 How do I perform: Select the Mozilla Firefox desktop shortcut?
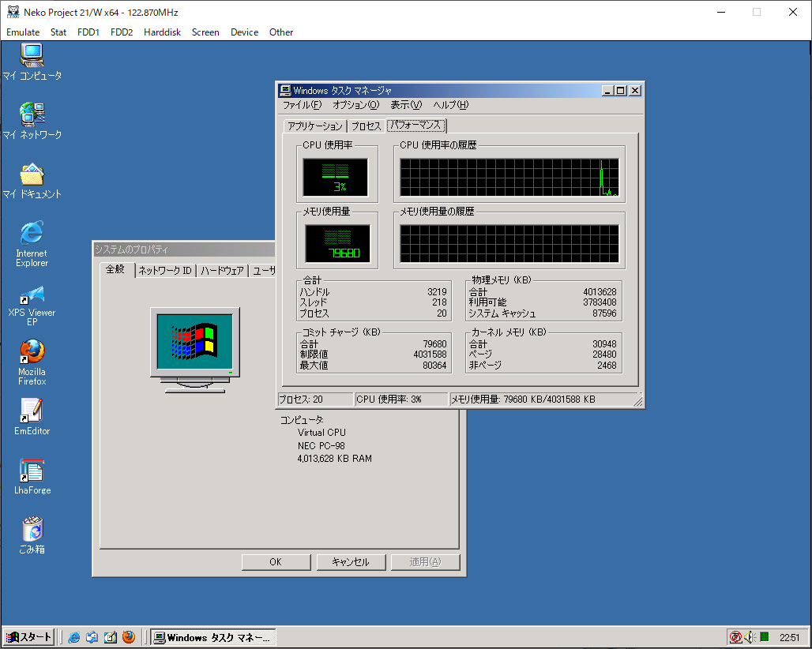pos(32,362)
